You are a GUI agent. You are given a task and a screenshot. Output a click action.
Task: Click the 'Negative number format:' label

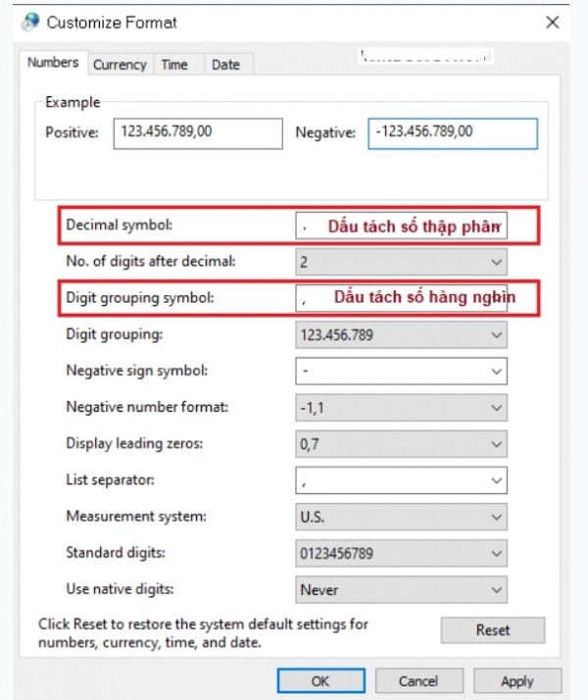147,407
